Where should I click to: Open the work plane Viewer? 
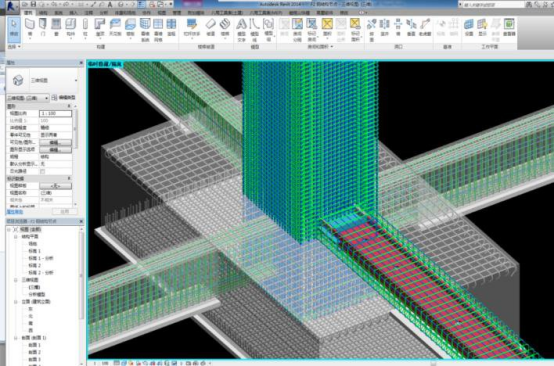point(509,28)
